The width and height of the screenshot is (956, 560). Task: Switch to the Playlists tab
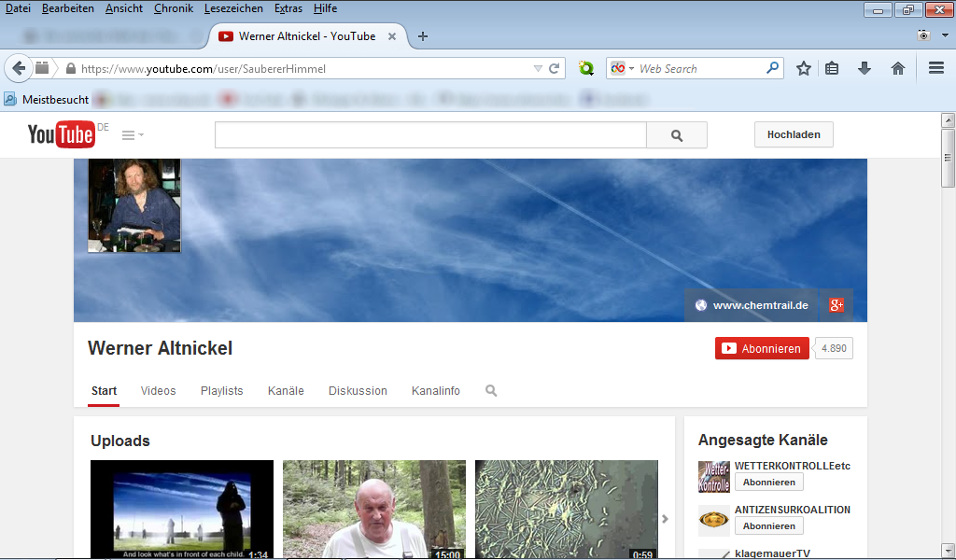pyautogui.click(x=222, y=391)
